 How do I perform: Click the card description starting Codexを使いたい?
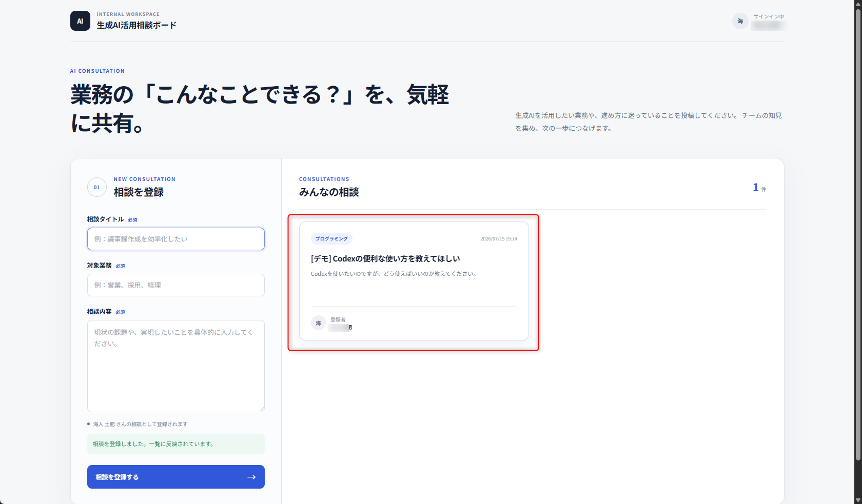tap(395, 274)
